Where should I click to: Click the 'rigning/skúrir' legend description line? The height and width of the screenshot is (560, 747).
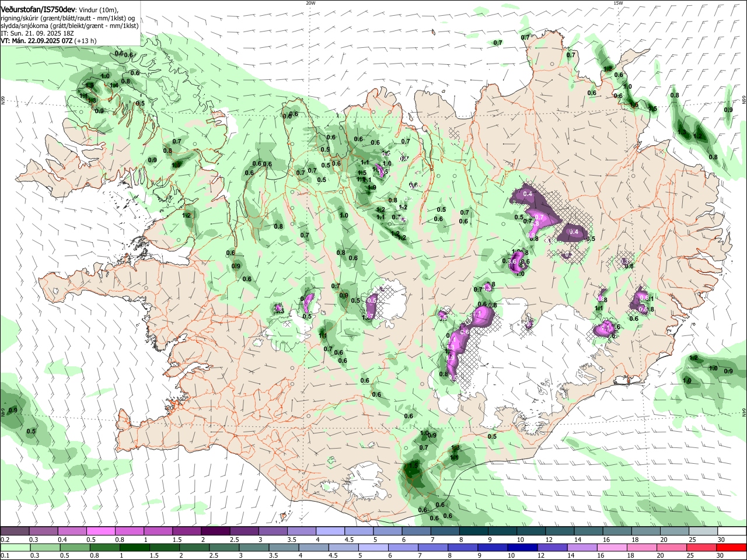click(69, 18)
